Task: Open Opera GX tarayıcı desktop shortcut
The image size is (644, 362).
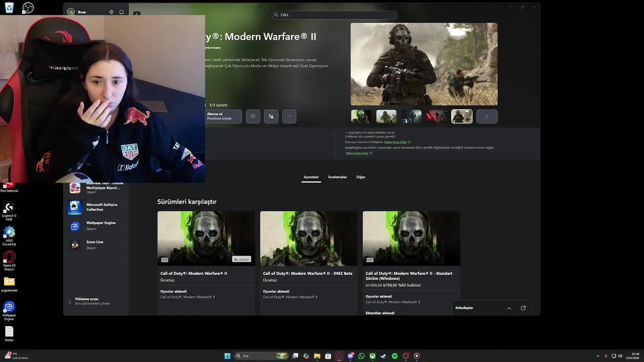Action: click(x=9, y=261)
